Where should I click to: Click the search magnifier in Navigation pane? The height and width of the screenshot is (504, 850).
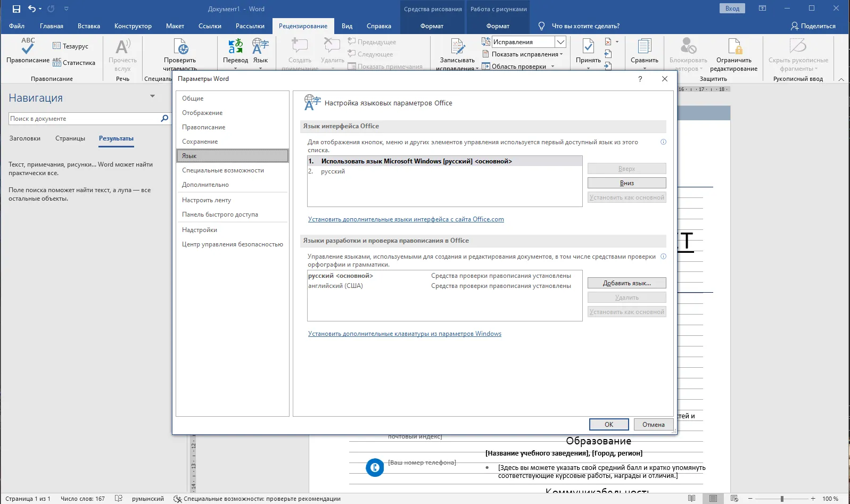[x=164, y=119]
